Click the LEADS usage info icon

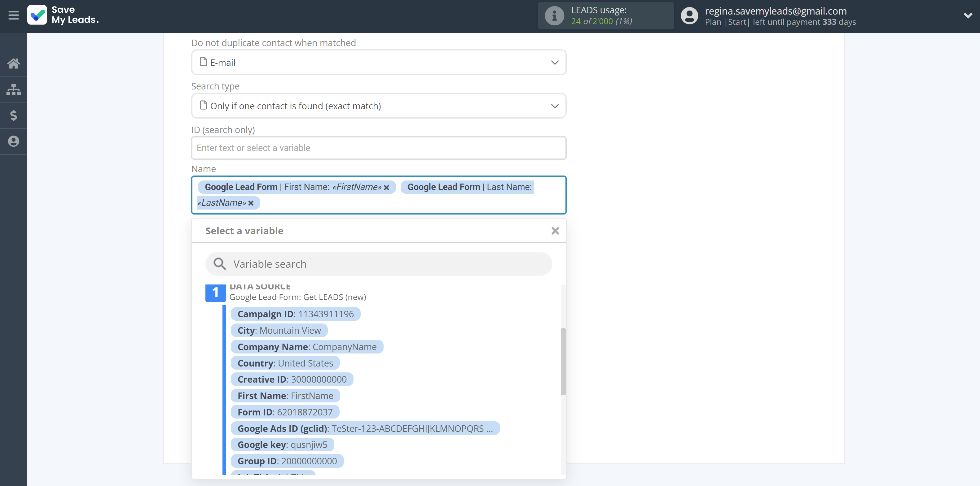[554, 15]
